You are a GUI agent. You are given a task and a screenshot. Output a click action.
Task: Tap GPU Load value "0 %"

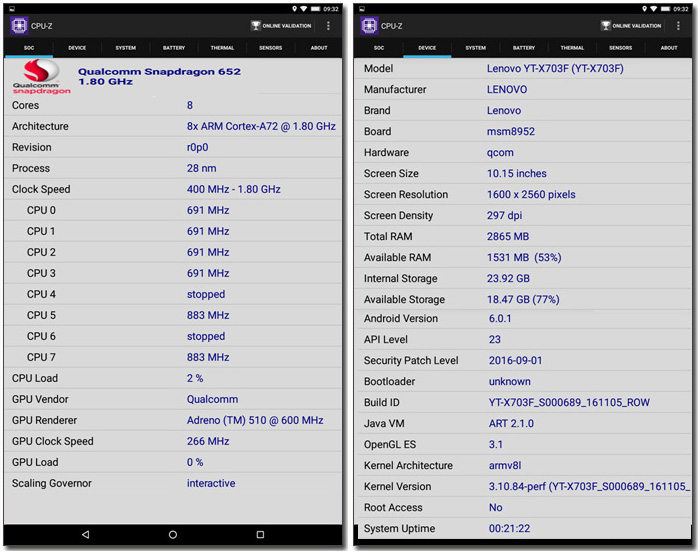pos(195,462)
